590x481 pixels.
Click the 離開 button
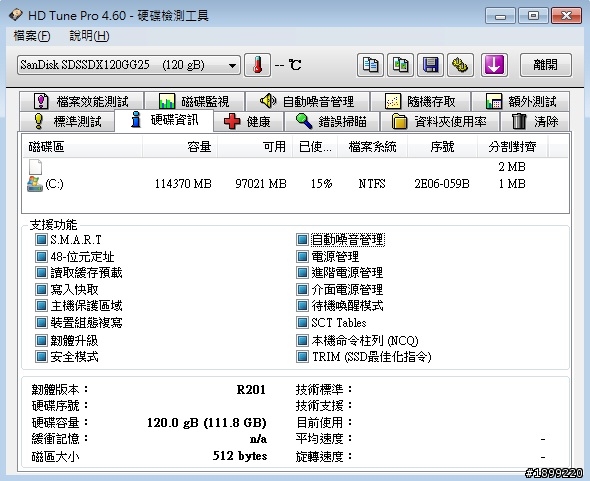click(x=546, y=65)
